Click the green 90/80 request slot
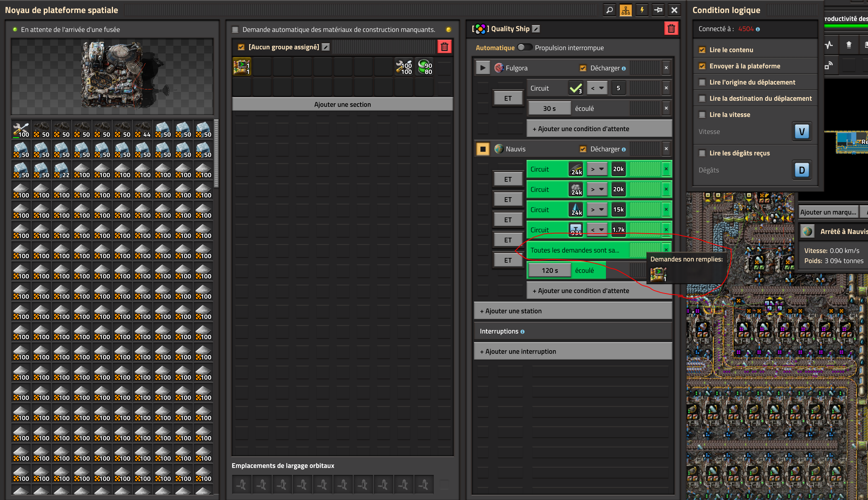The image size is (868, 500). (x=424, y=67)
